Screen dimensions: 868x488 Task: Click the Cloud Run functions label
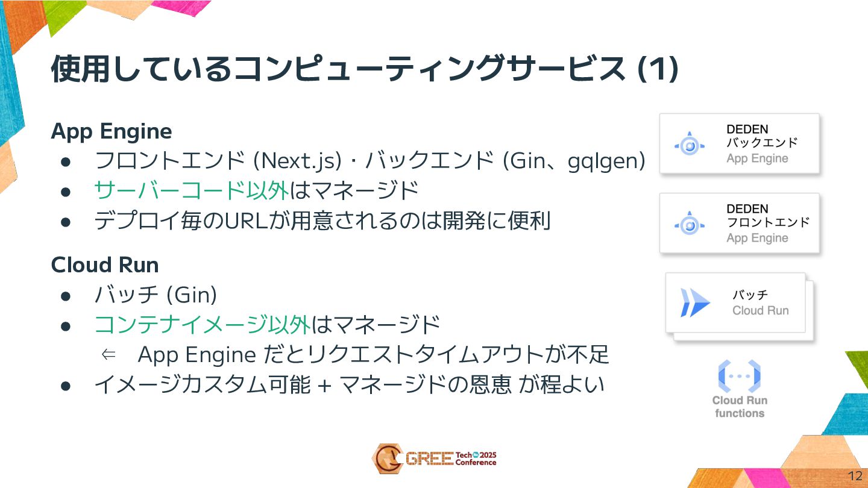point(740,407)
